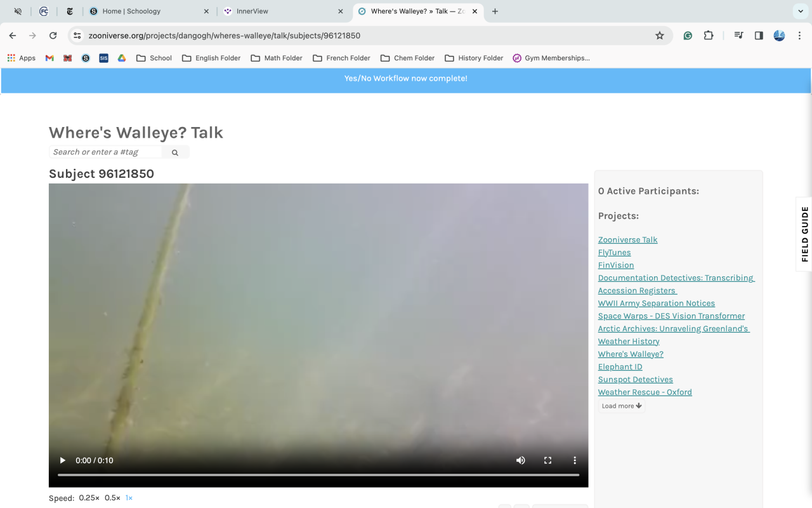The width and height of the screenshot is (812, 508).
Task: Open the Where's Walleye? project link
Action: coord(631,354)
